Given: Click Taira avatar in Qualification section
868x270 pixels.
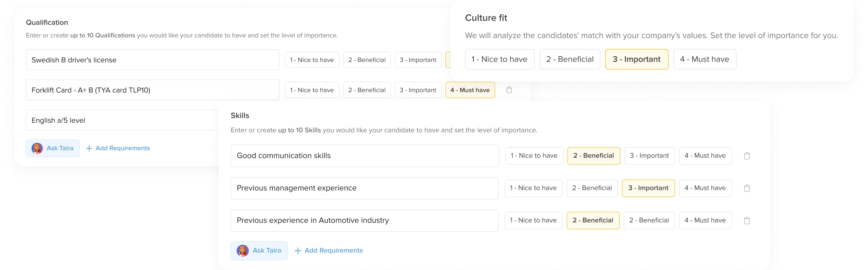Looking at the screenshot, I should pyautogui.click(x=37, y=148).
